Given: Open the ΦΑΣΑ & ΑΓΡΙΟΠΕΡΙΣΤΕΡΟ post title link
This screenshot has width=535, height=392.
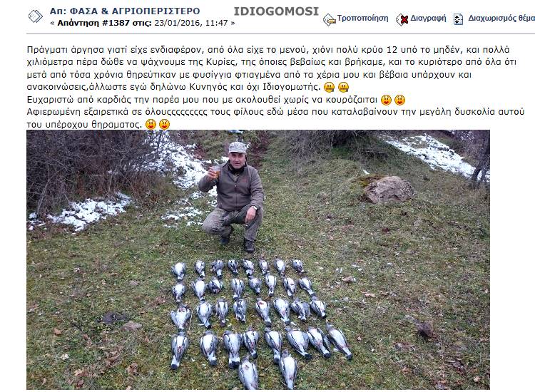Looking at the screenshot, I should [x=125, y=11].
